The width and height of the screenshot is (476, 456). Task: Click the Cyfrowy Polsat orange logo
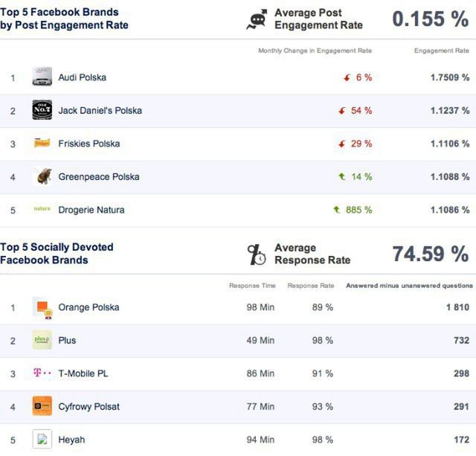coord(42,406)
